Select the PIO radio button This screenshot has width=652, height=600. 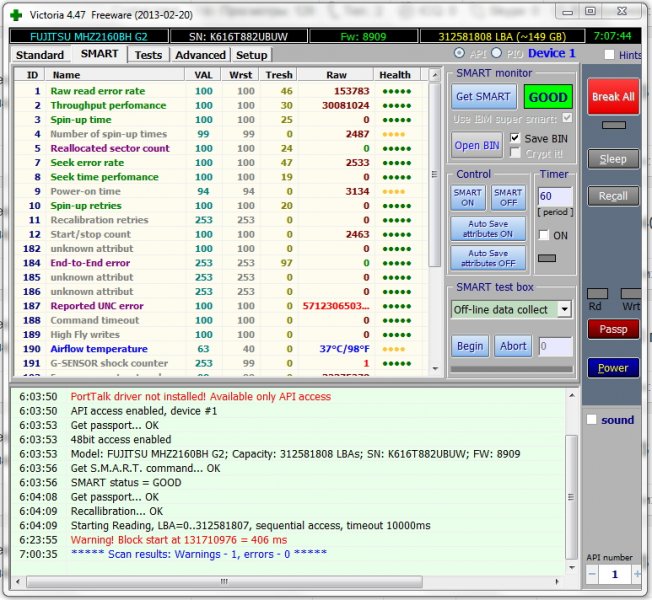coord(495,53)
